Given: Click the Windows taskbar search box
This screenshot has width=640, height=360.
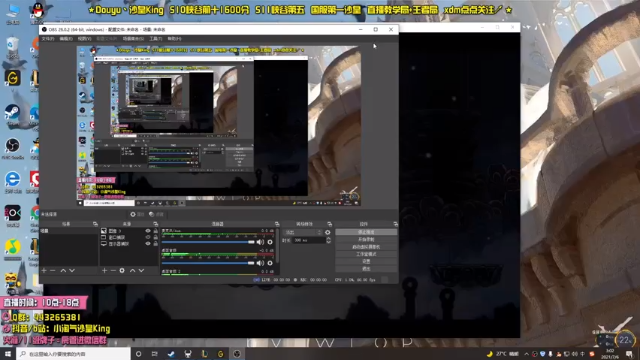Looking at the screenshot, I should [x=74, y=354].
